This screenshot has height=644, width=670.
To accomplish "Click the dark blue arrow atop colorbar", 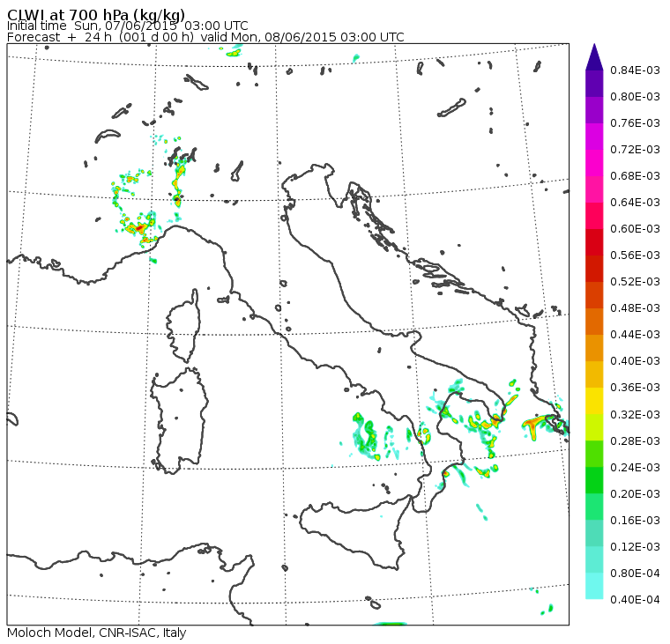I will (594, 57).
